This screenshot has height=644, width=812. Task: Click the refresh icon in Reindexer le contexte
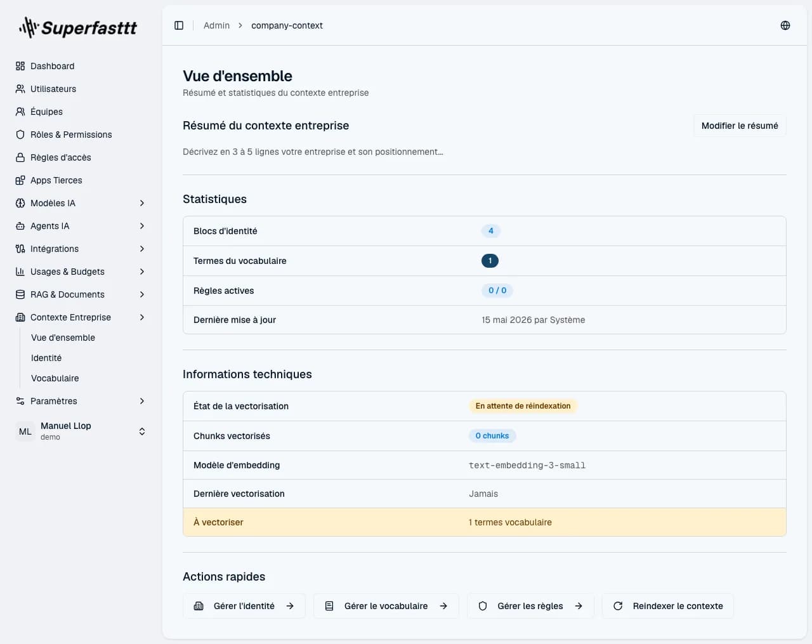pos(618,606)
